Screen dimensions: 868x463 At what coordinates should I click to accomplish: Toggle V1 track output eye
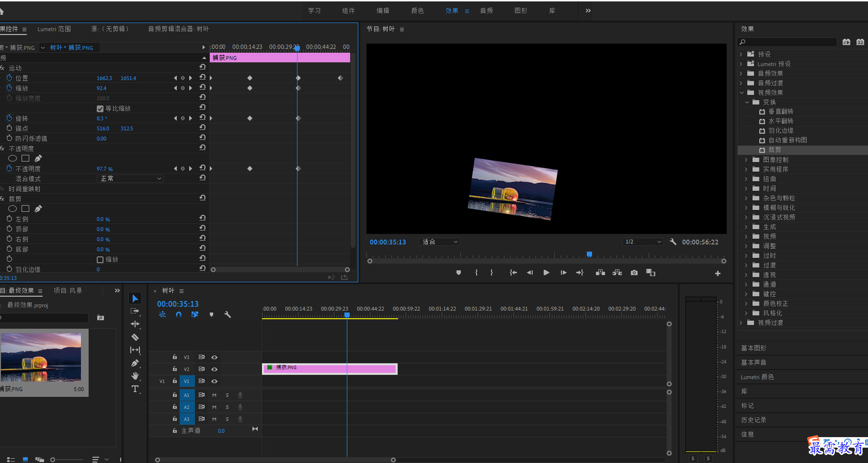(x=214, y=381)
